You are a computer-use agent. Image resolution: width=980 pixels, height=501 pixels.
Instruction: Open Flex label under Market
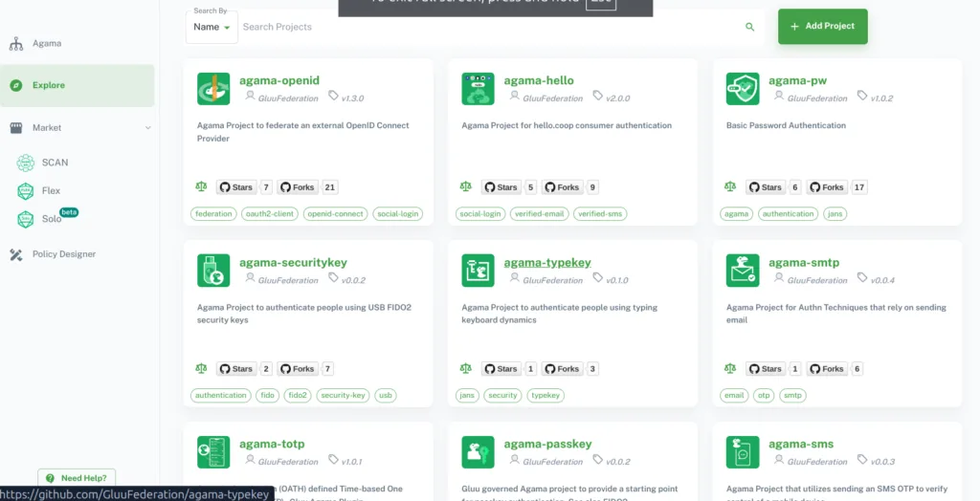click(52, 191)
